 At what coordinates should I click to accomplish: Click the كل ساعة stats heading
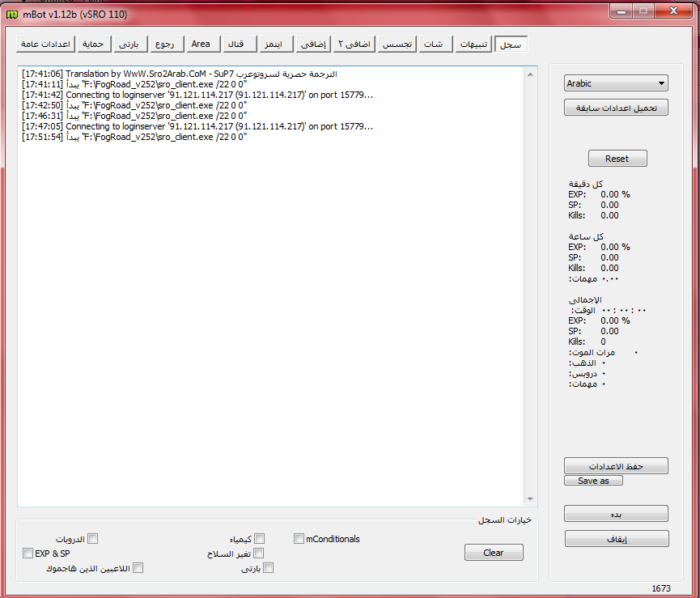tap(586, 236)
